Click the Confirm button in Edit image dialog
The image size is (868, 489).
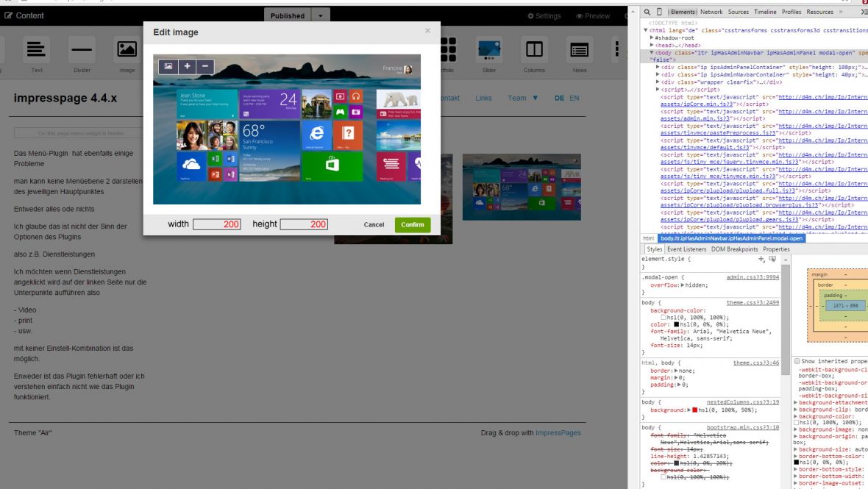pyautogui.click(x=412, y=224)
